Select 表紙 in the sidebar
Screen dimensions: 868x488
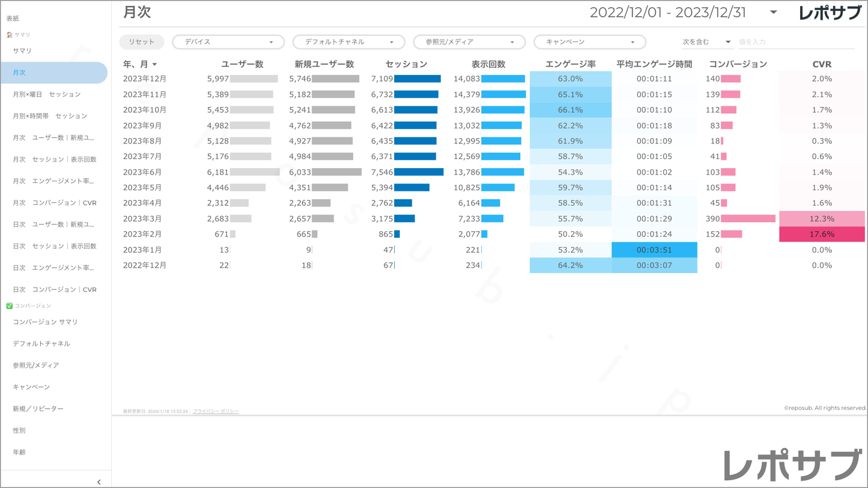[x=13, y=19]
